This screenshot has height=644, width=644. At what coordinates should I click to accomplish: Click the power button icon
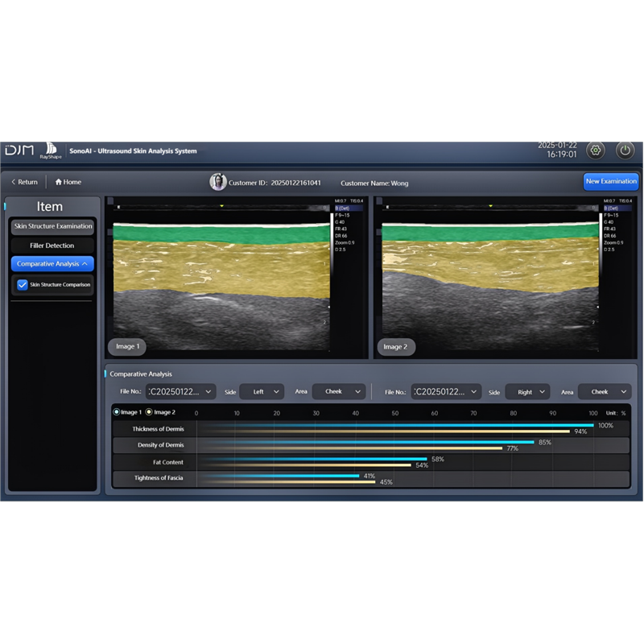(x=625, y=151)
